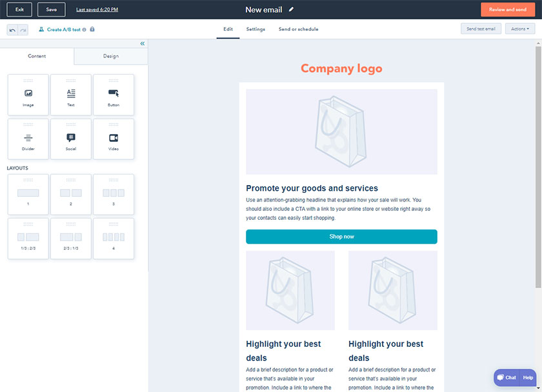Click the undo arrow icon
The width and height of the screenshot is (542, 392).
[12, 30]
